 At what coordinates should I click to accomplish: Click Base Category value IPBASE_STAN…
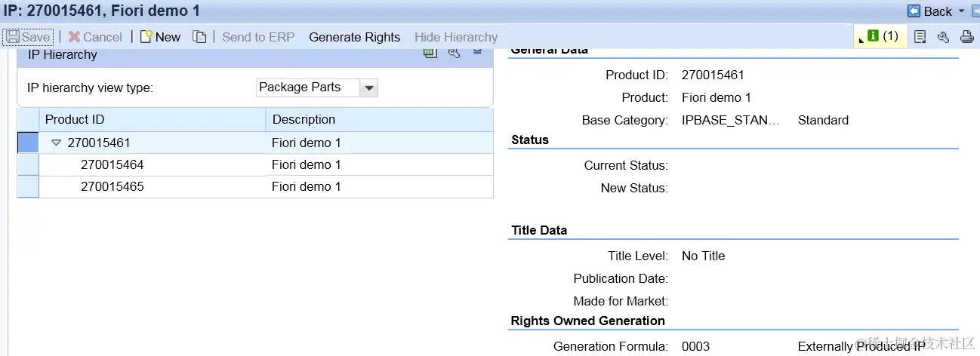coord(731,120)
